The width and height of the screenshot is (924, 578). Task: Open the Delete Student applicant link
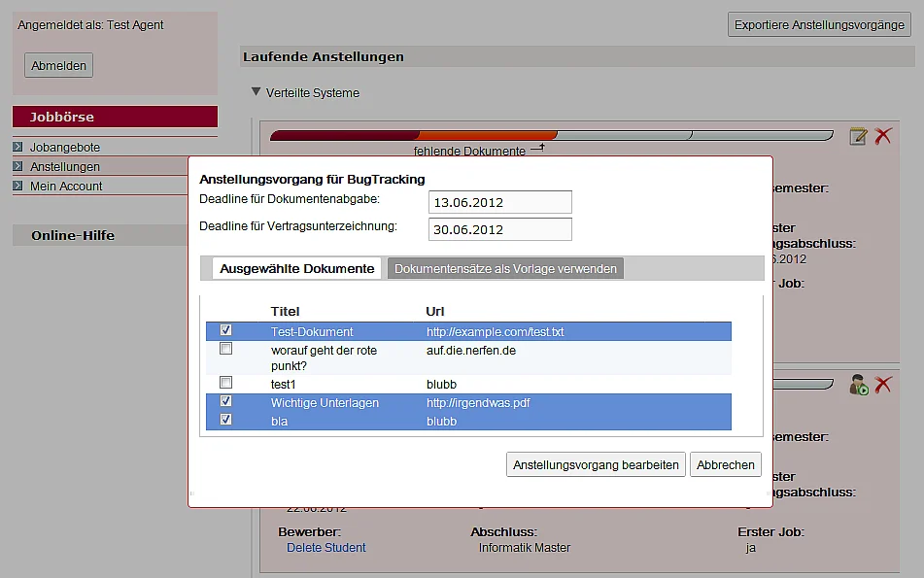[x=325, y=547]
